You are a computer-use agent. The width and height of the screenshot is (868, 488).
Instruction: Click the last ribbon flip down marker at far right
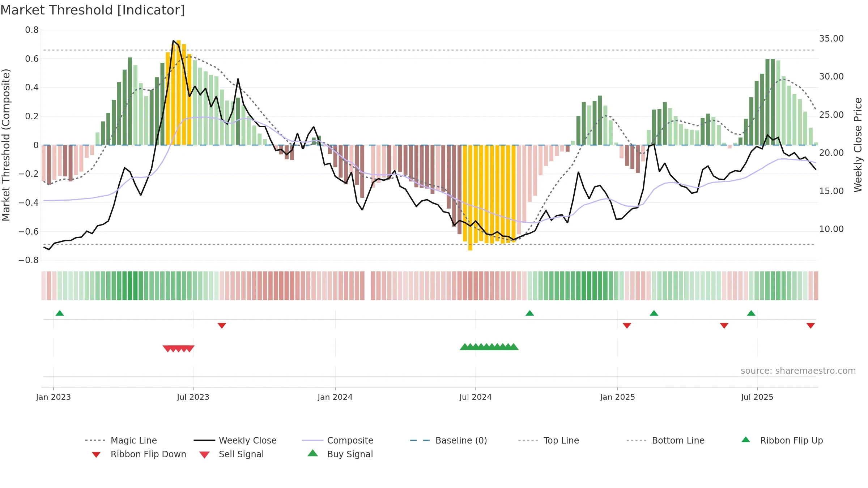click(x=810, y=326)
